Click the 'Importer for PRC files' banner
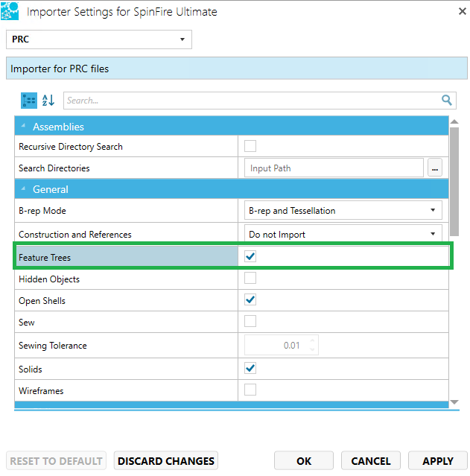Viewport: 470px width, 476px height. point(237,69)
